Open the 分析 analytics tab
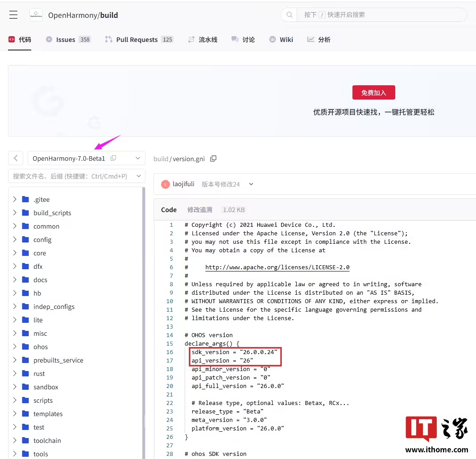The image size is (476, 459). 319,39
